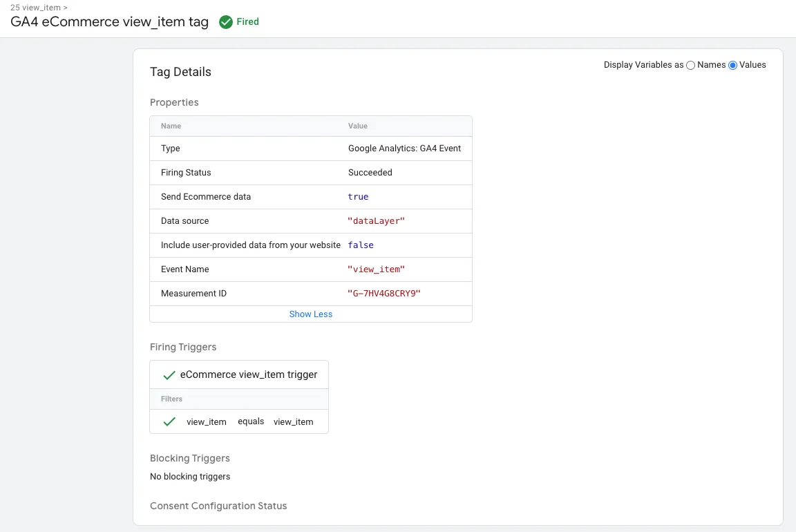796x532 pixels.
Task: Click the "dataLayer" Data source value
Action: pyautogui.click(x=376, y=221)
